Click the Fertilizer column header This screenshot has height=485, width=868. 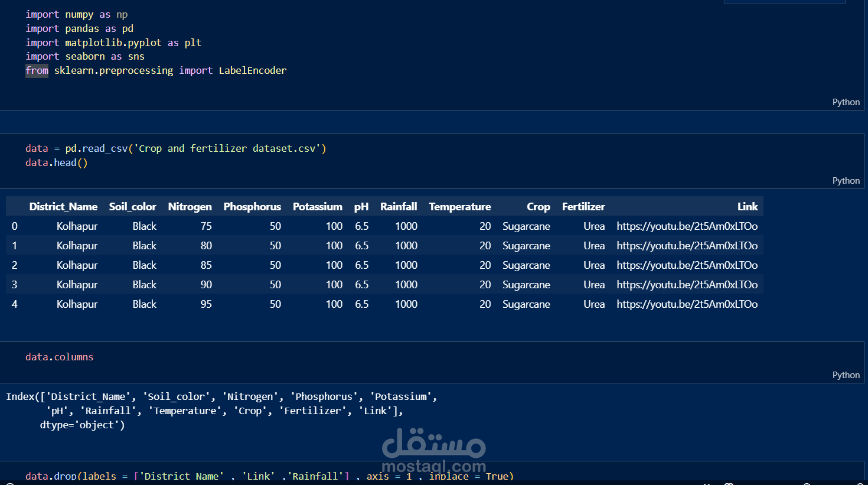[x=583, y=207]
